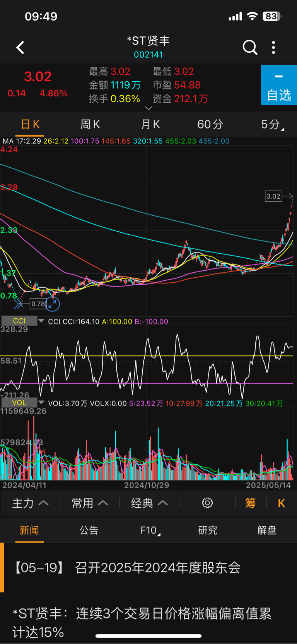Tap 市盈 54.88 value
The image size is (297, 644).
177,85
